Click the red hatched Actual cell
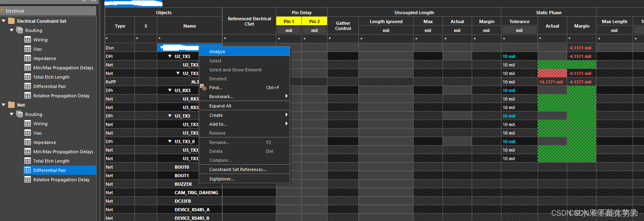644x221 pixels. coord(552,73)
